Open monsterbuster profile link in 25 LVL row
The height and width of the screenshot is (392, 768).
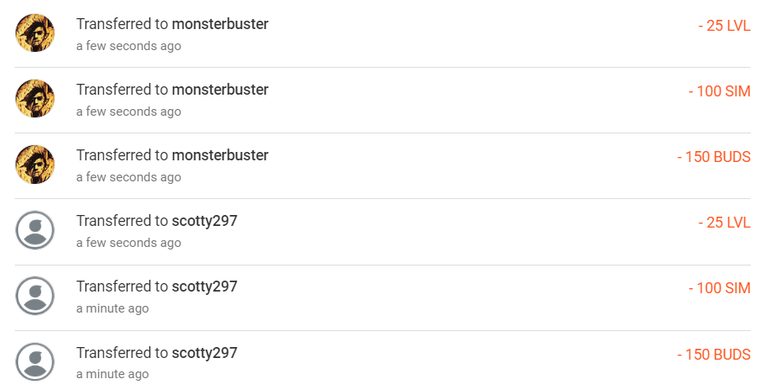pos(220,24)
